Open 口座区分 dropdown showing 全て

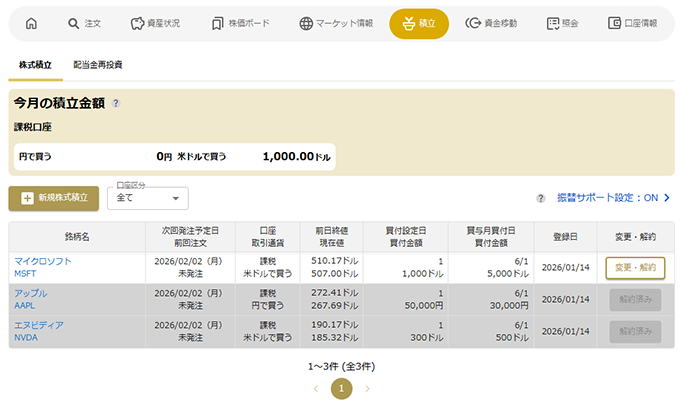pos(148,198)
